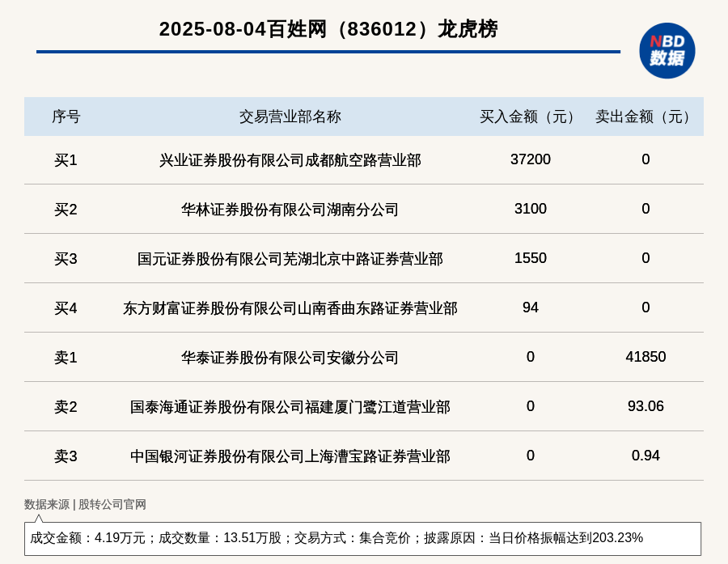Screen dimensions: 728x564
Task: Click the sell amount 0.94
Action: (645, 455)
